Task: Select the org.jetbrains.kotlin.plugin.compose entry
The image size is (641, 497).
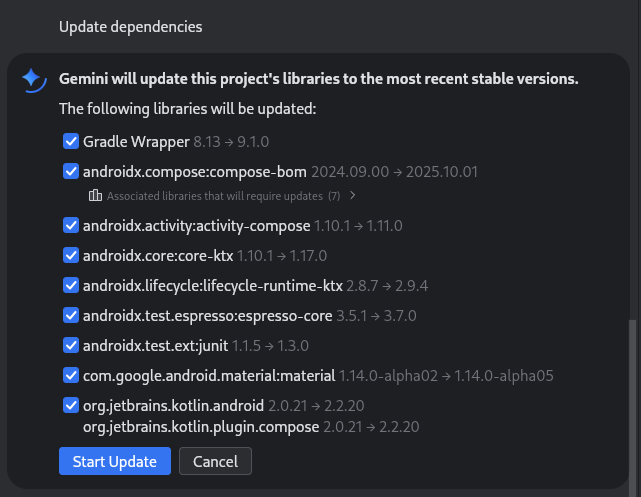Action: click(200, 427)
